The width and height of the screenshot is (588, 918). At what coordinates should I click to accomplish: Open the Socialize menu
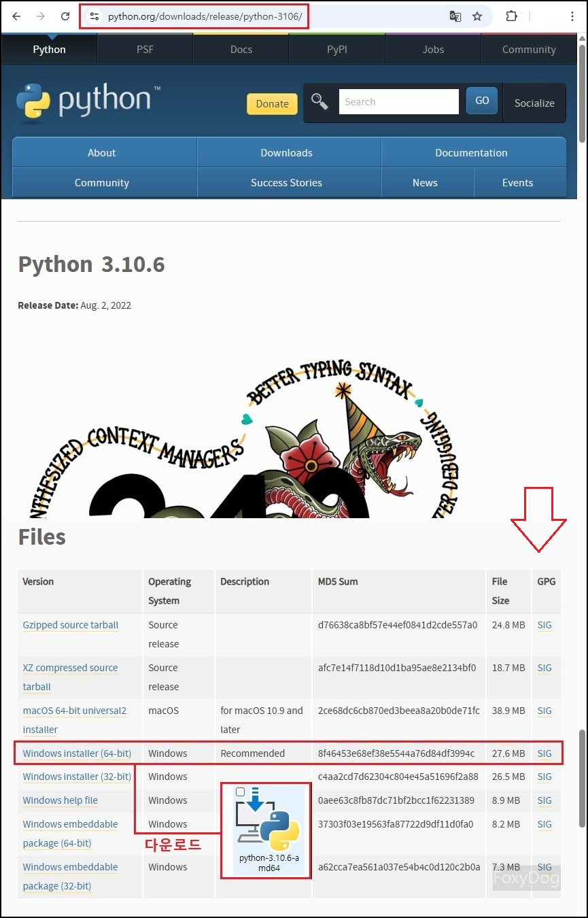(534, 103)
